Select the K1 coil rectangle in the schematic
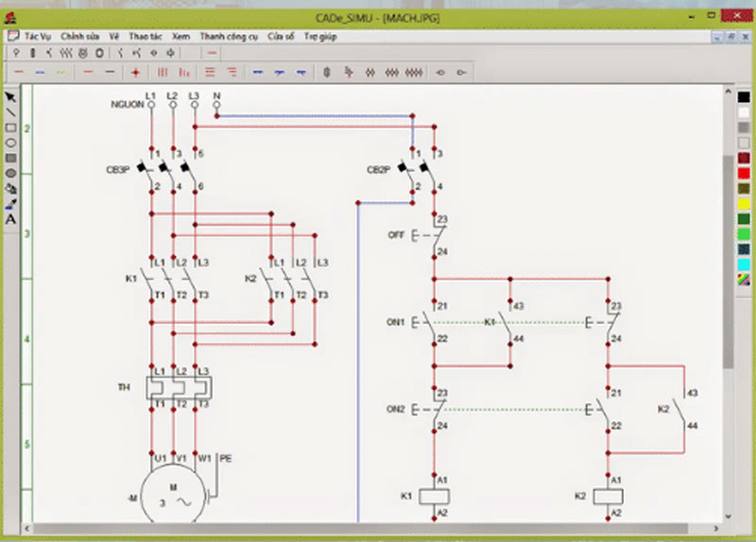The image size is (756, 542). [x=434, y=497]
